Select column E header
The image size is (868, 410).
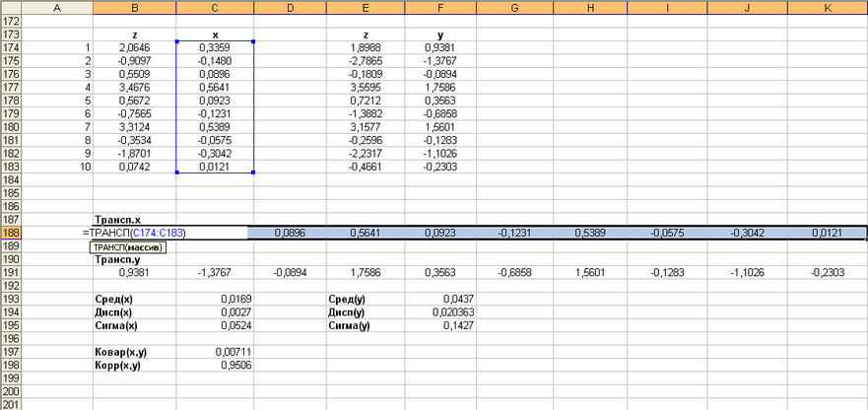366,8
